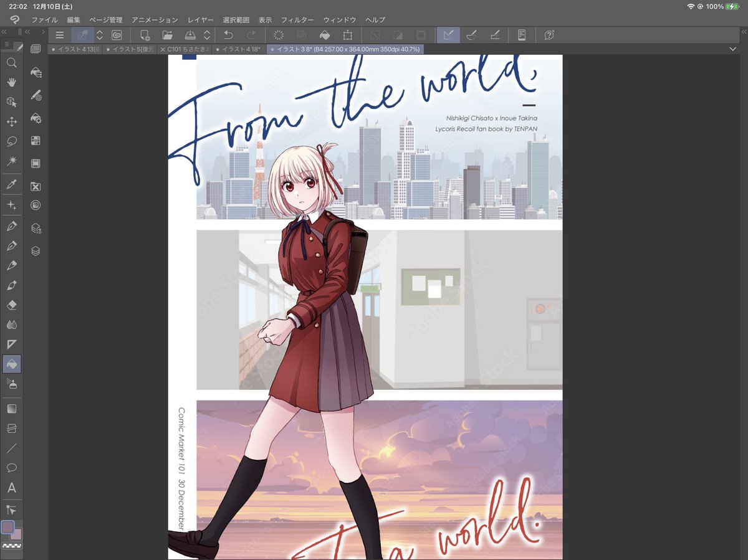Image resolution: width=748 pixels, height=560 pixels.
Task: Select the Operation object cube tool
Action: (11, 102)
